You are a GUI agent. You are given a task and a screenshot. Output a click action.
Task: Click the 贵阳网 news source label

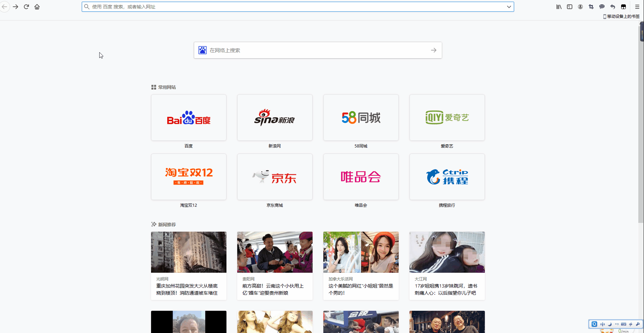point(249,279)
